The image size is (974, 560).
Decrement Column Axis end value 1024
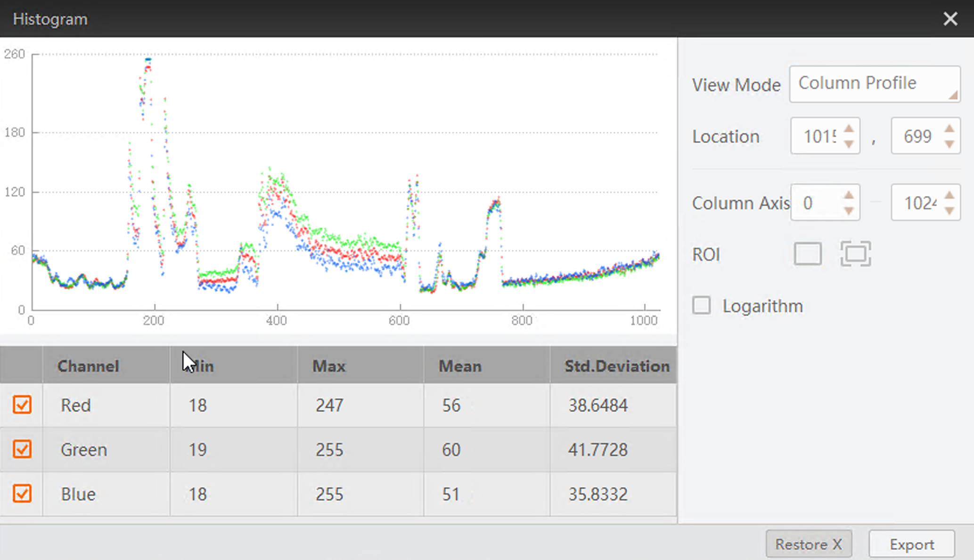949,211
